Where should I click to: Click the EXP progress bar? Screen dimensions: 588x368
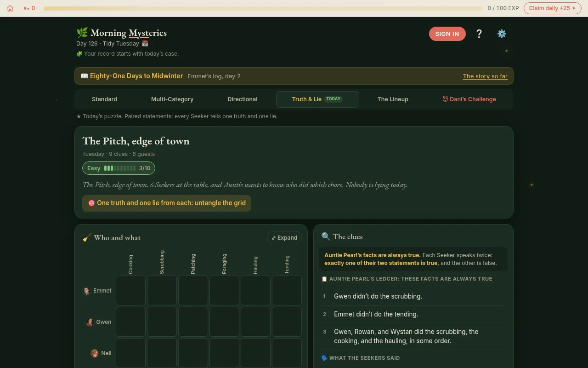click(x=263, y=8)
